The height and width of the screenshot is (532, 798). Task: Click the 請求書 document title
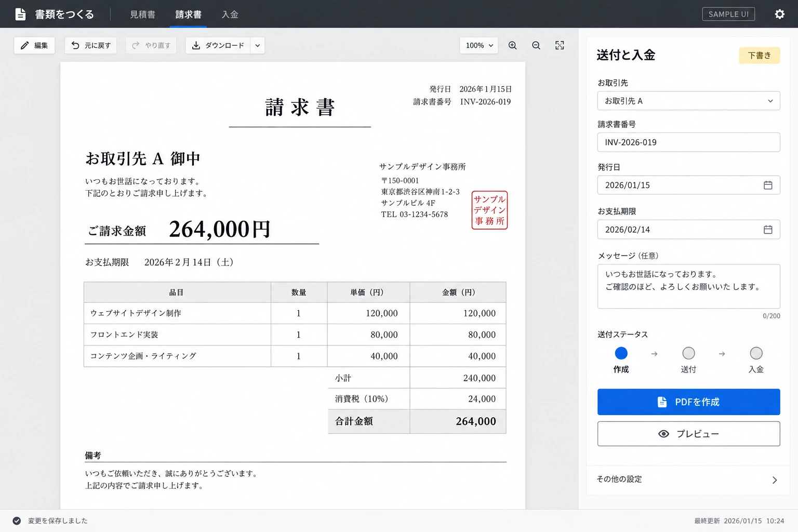click(x=300, y=108)
